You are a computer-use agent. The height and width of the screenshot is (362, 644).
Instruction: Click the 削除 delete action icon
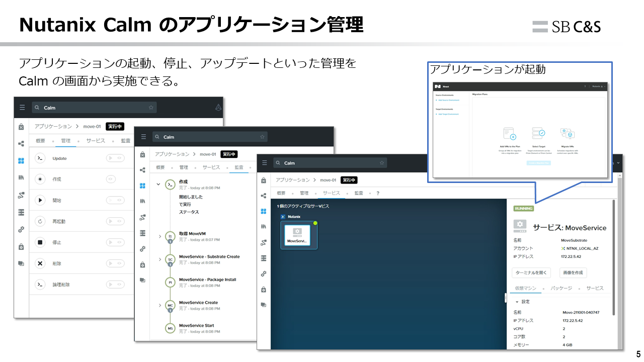[40, 263]
